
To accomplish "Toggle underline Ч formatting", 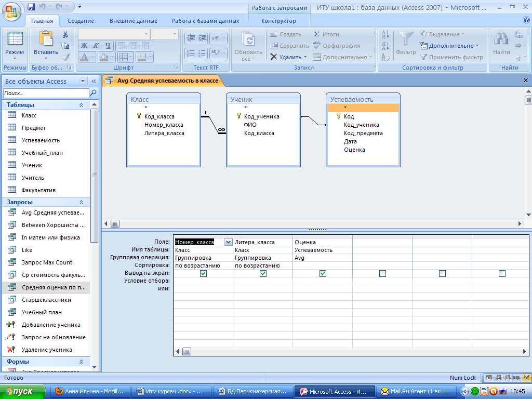I will [x=108, y=46].
